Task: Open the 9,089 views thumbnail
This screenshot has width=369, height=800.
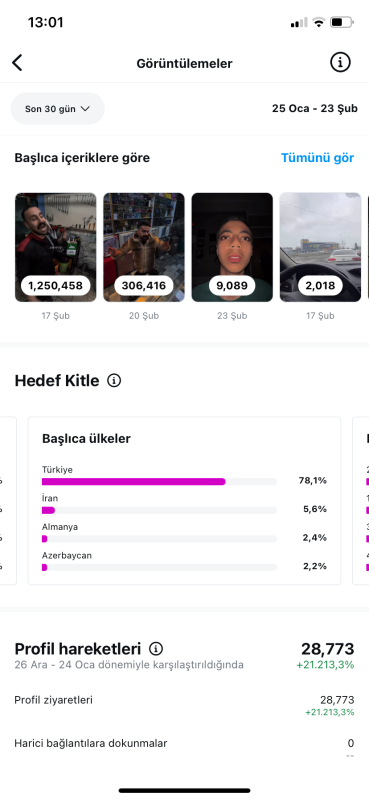Action: click(232, 247)
